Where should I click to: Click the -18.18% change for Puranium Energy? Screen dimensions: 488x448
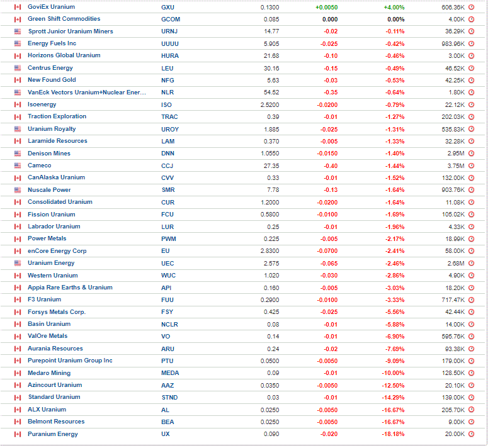394,434
